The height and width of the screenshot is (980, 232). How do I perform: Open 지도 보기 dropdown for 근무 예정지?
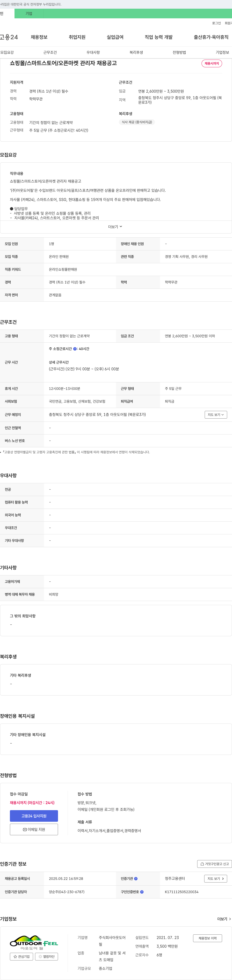[216, 415]
